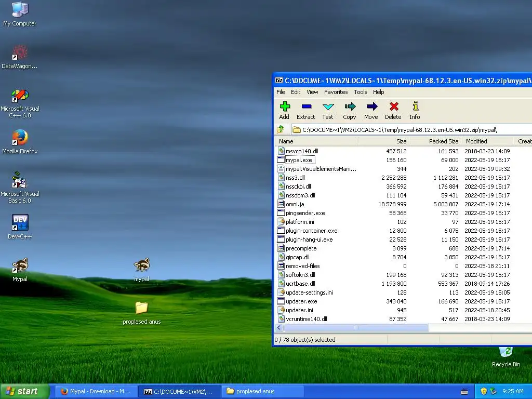Open the Help menu
Viewport: 532px width, 399px height.
pos(378,92)
